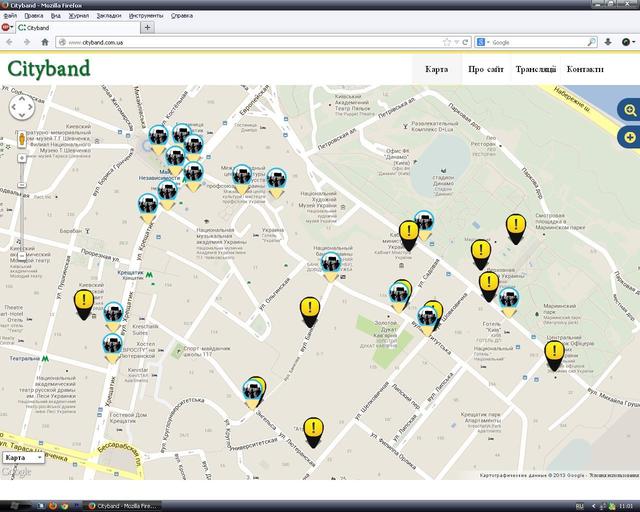Viewport: 640px width, 512px height.
Task: Open the Файл menu
Action: click(x=10, y=16)
